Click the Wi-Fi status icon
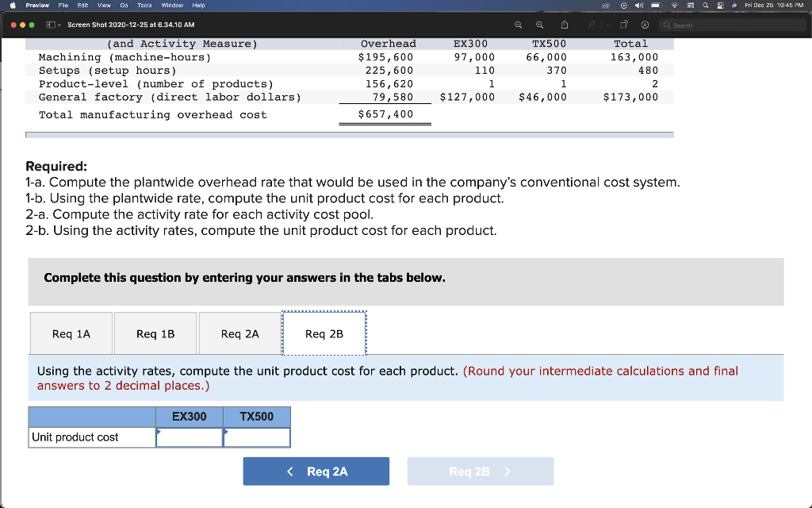 coord(674,5)
